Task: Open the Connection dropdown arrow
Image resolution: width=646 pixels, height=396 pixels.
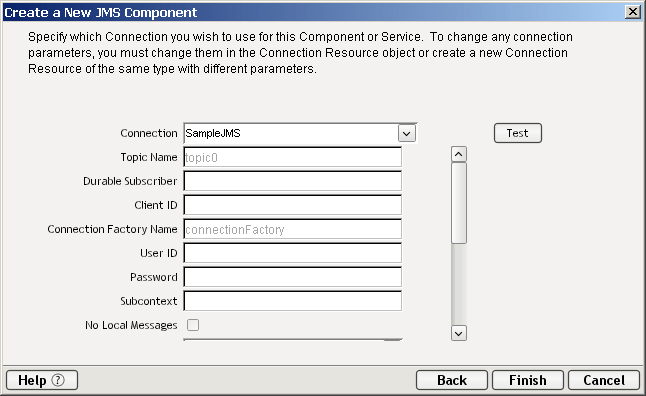Action: (407, 134)
